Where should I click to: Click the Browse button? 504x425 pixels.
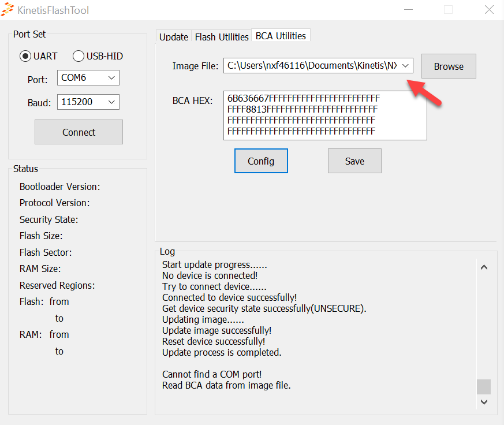tap(449, 66)
